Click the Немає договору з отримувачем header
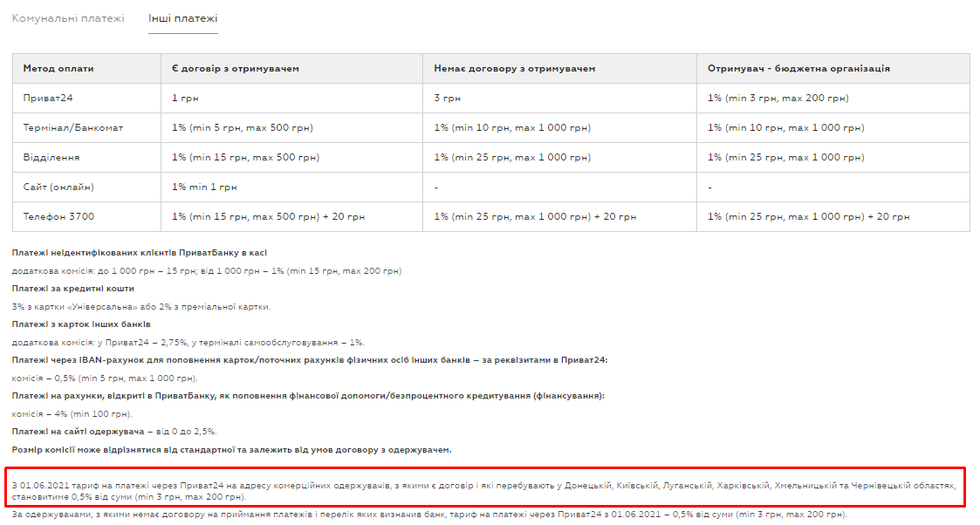The image size is (980, 525). click(x=515, y=68)
